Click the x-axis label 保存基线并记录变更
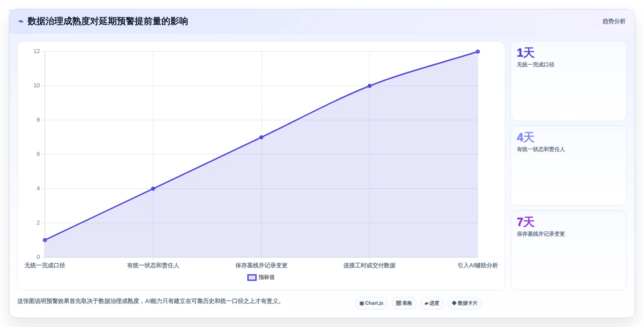Screen dimensions: 644x327 click(261, 266)
